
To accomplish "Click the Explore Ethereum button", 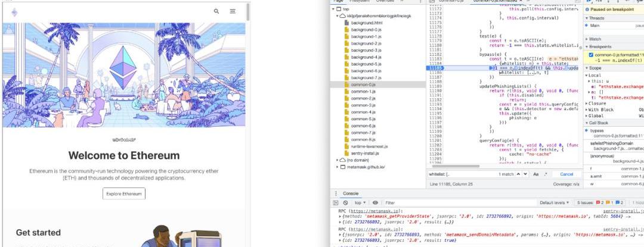I will [x=123, y=193].
